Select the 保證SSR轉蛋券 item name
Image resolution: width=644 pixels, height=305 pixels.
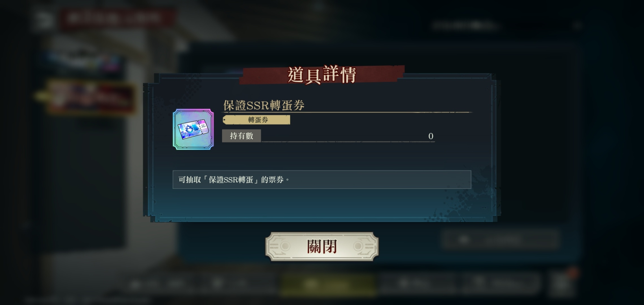click(264, 105)
